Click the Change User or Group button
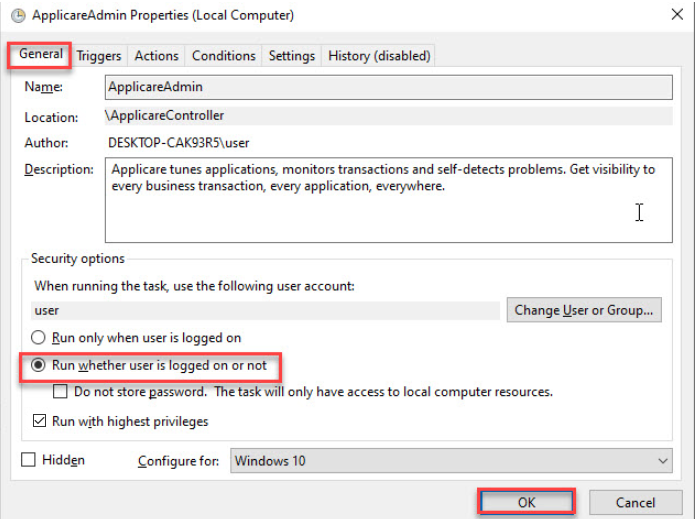 pyautogui.click(x=584, y=310)
